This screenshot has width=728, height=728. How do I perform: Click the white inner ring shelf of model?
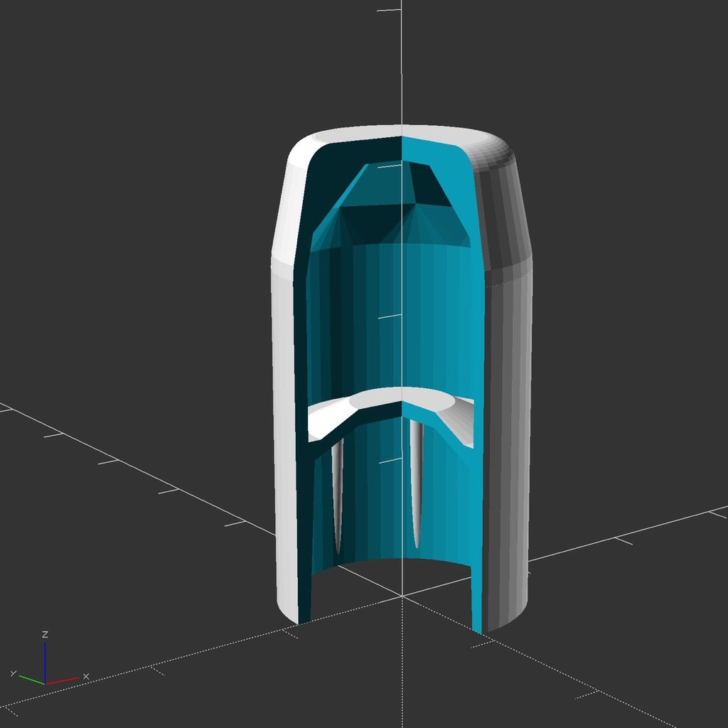tap(391, 413)
